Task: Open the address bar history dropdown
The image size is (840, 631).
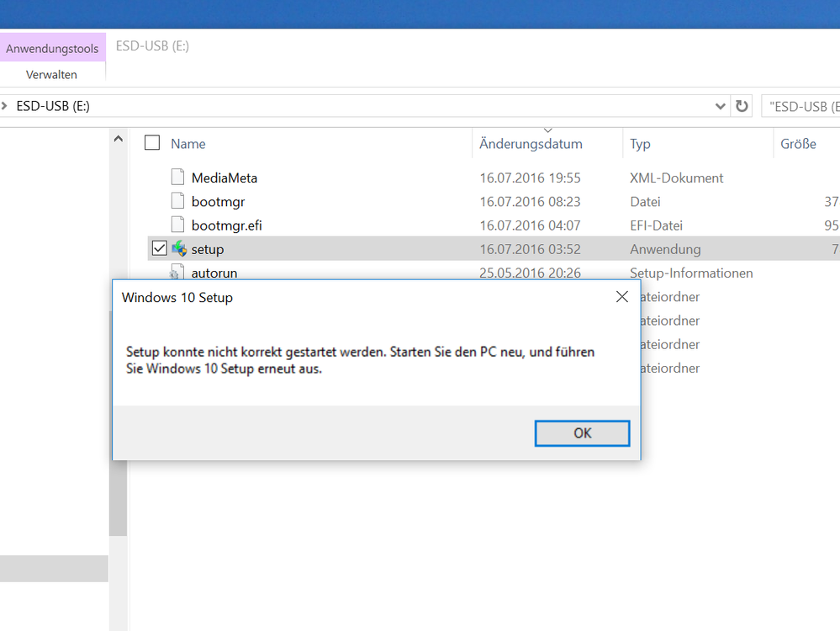Action: click(720, 106)
